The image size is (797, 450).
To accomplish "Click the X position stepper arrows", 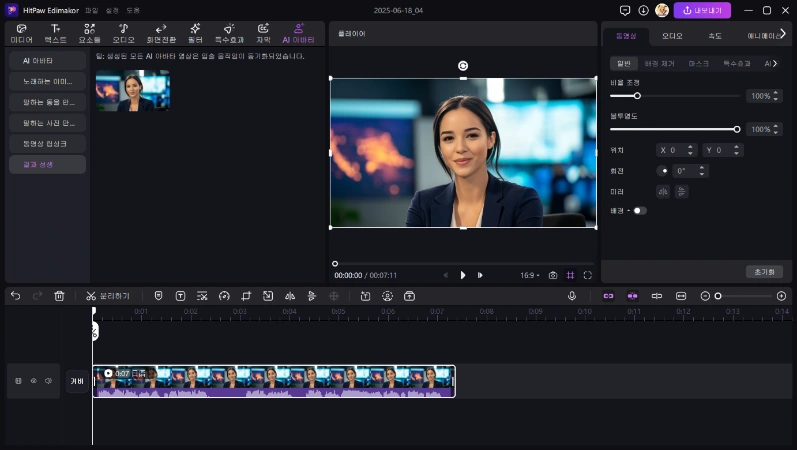I will (690, 150).
